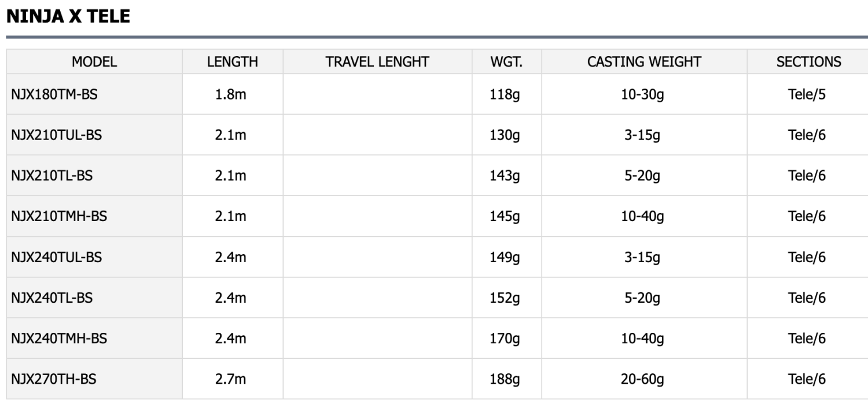Screen dimensions: 868x404
Task: Click the NJX240TL-BS model name
Action: (x=52, y=298)
